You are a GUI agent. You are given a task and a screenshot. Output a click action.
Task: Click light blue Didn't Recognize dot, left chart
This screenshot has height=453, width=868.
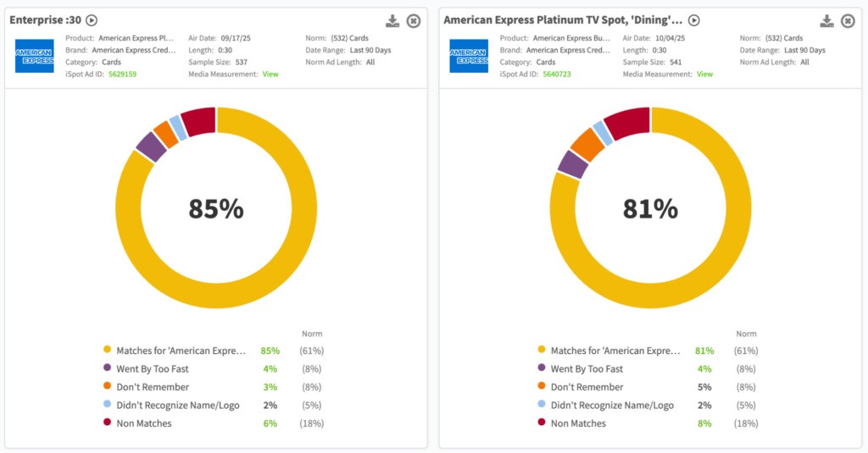(108, 405)
